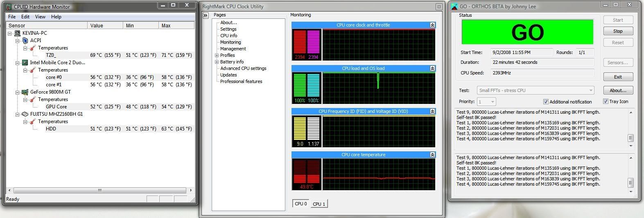Collapse the CPU core clock and throttle panel
The image size is (644, 218).
[432, 25]
